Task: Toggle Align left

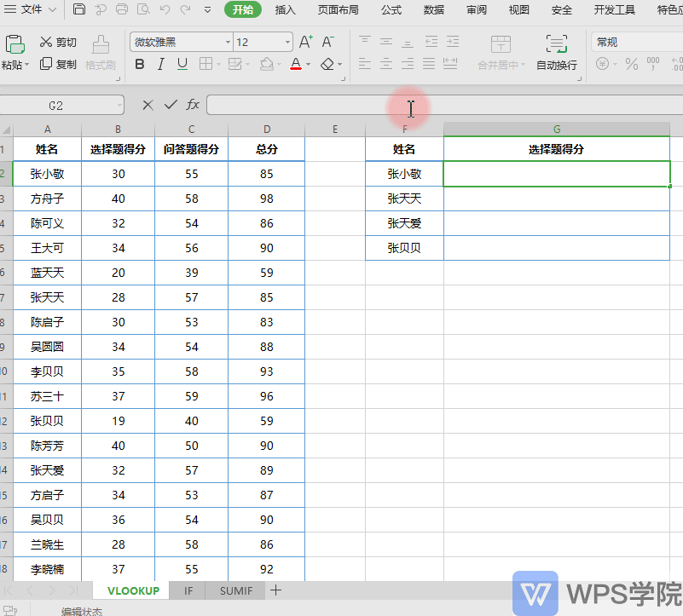Action: 365,65
